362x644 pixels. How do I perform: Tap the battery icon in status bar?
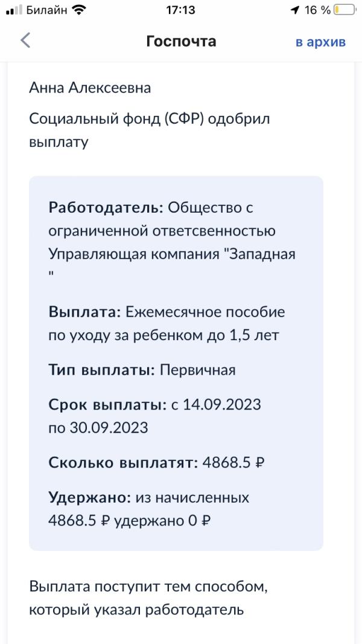345,10
